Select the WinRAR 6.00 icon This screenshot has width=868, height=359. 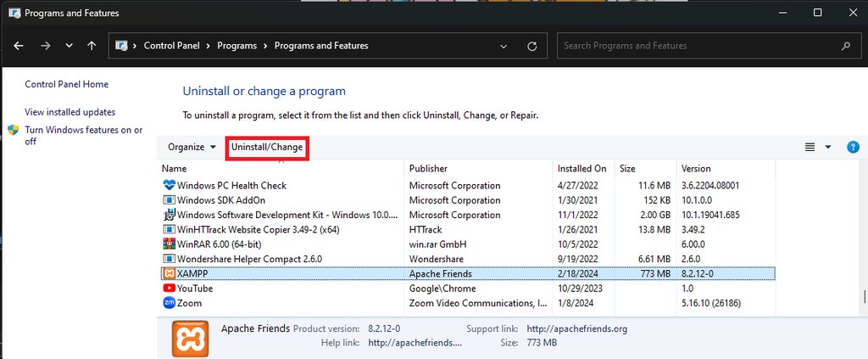click(170, 244)
